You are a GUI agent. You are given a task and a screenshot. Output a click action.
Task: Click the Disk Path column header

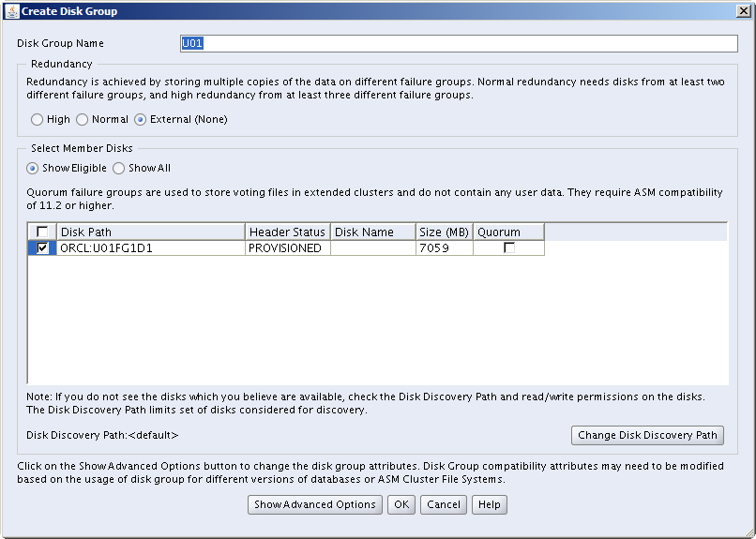(150, 232)
